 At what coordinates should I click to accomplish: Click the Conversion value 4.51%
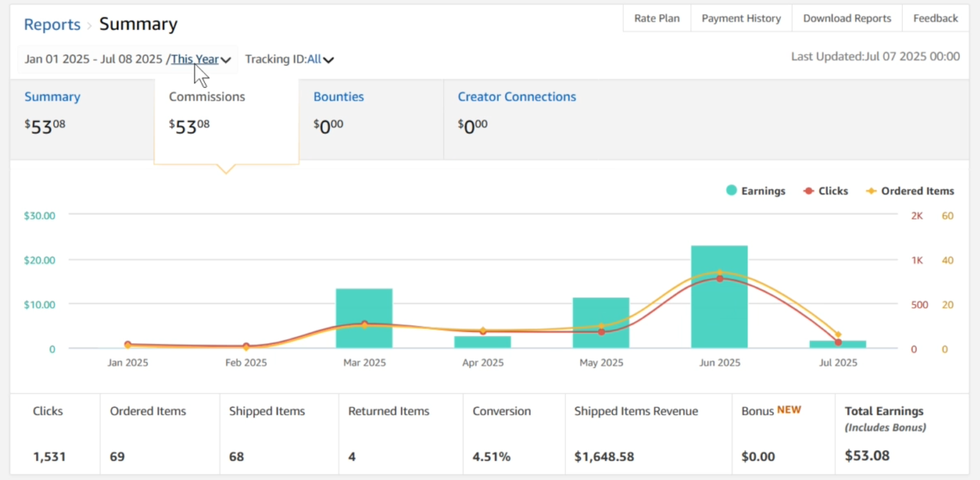[x=492, y=457]
